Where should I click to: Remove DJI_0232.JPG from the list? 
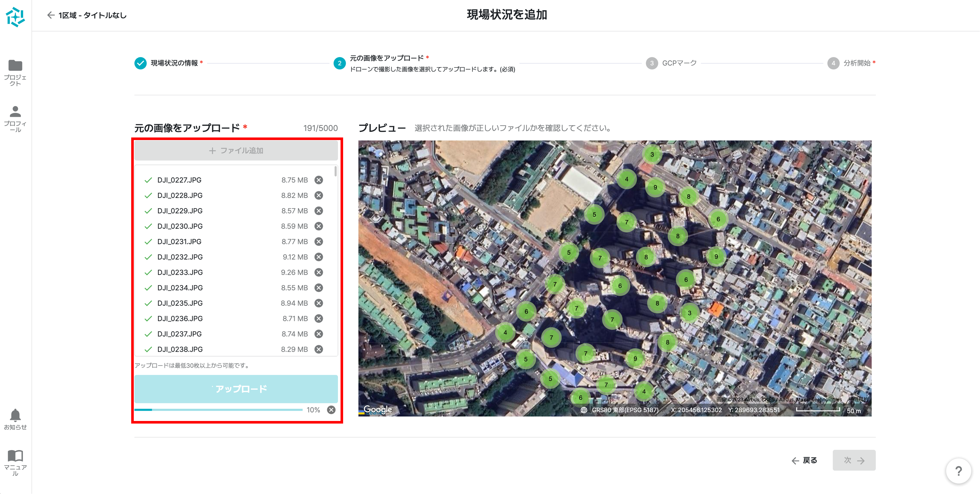point(319,257)
